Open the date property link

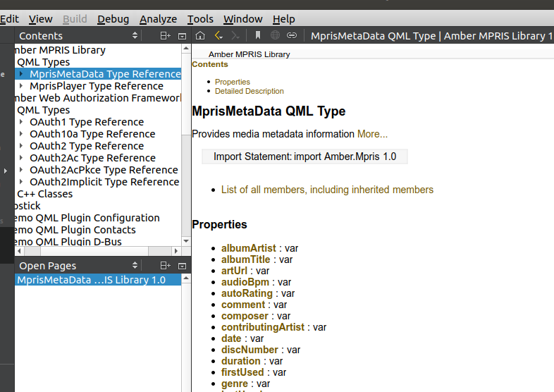(x=231, y=338)
